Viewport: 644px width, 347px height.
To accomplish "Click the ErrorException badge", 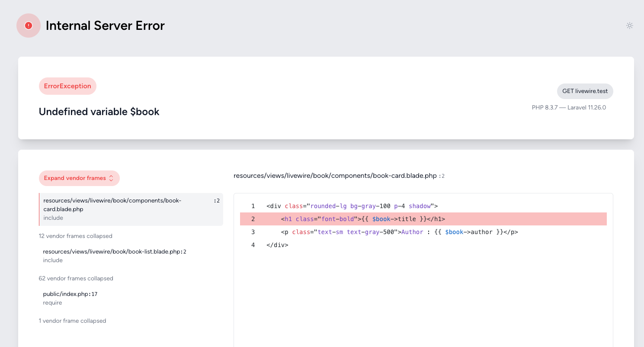I will [67, 86].
